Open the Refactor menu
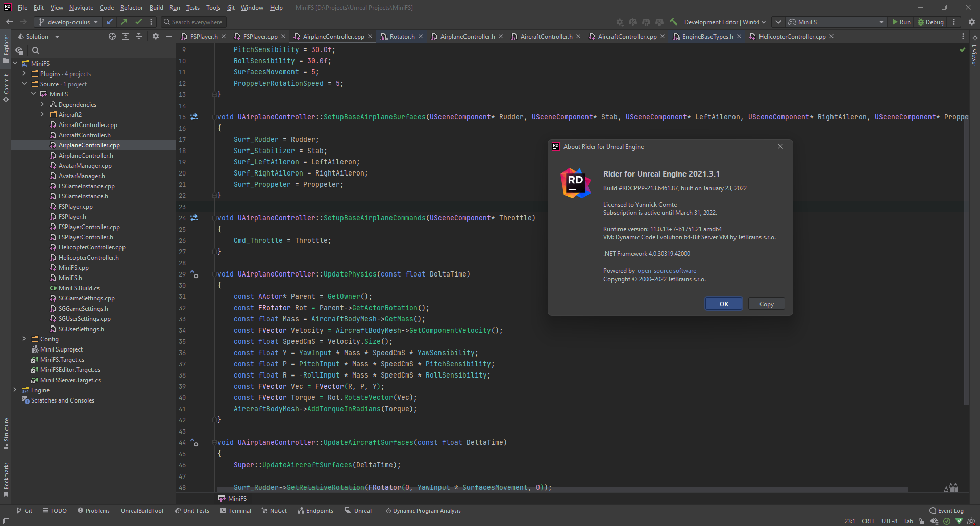This screenshot has width=980, height=526. point(132,8)
